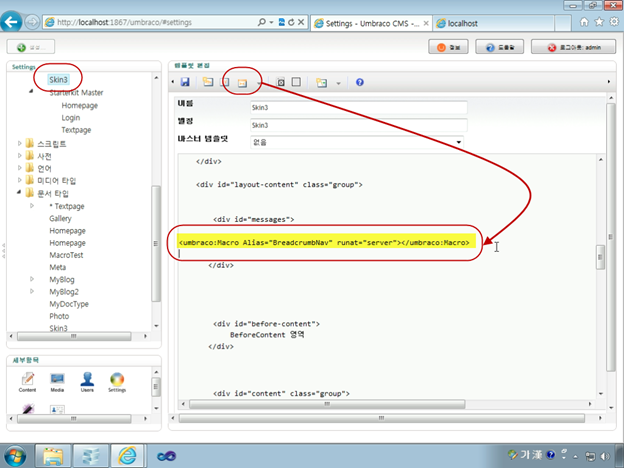This screenshot has width=624, height=468.
Task: Click the browser address bar URL
Action: click(x=124, y=22)
